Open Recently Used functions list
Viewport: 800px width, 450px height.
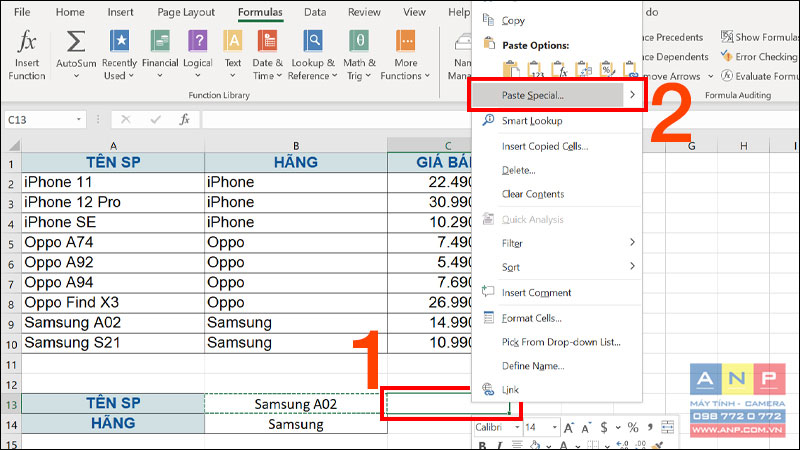[119, 55]
